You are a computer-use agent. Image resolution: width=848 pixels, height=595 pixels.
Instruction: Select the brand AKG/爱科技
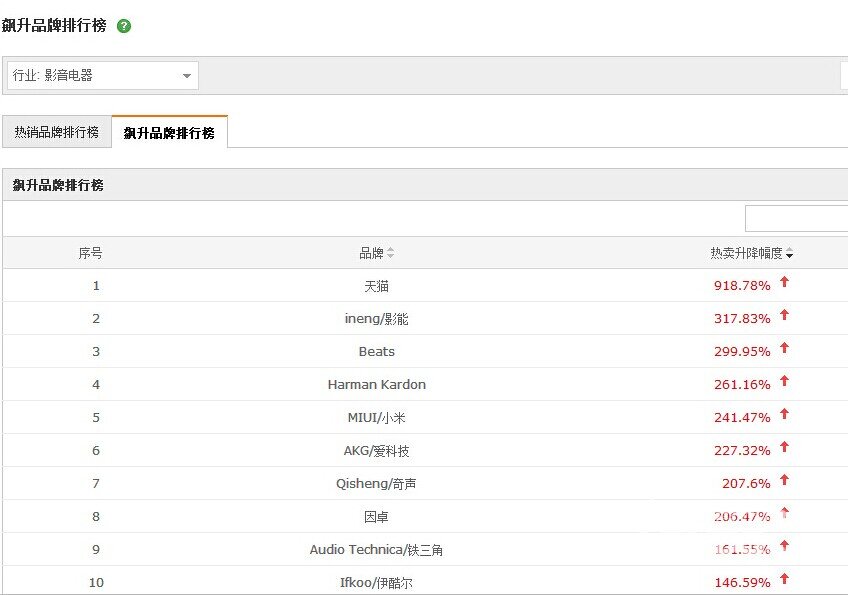pos(376,451)
